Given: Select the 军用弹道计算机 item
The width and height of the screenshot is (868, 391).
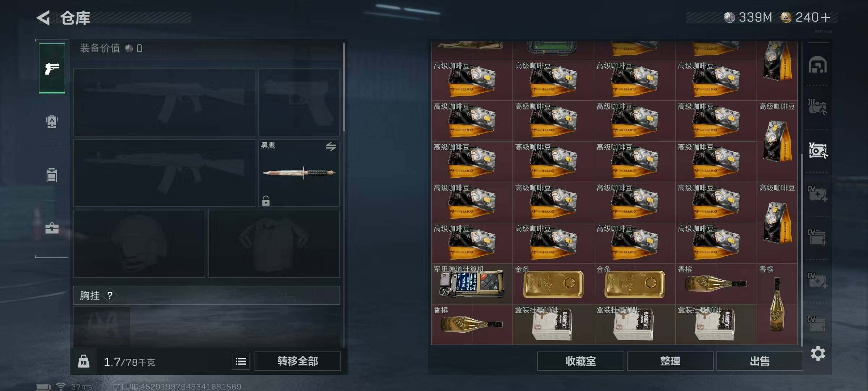Looking at the screenshot, I should 472,283.
